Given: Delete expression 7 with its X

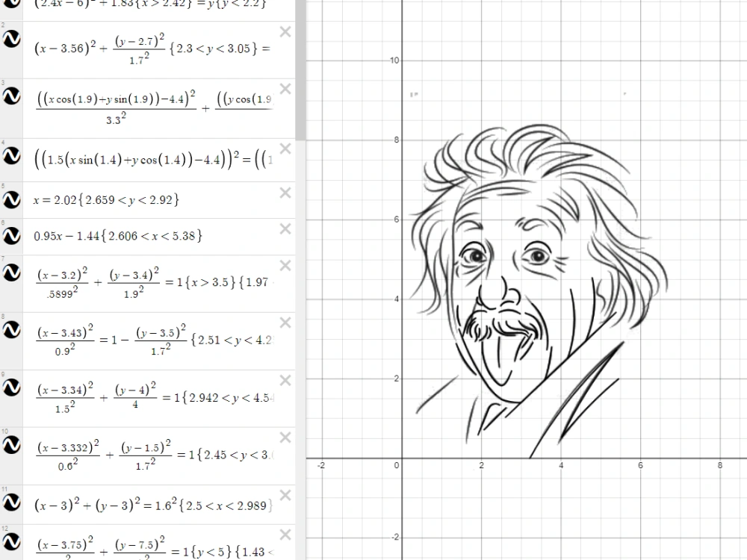Looking at the screenshot, I should (285, 266).
